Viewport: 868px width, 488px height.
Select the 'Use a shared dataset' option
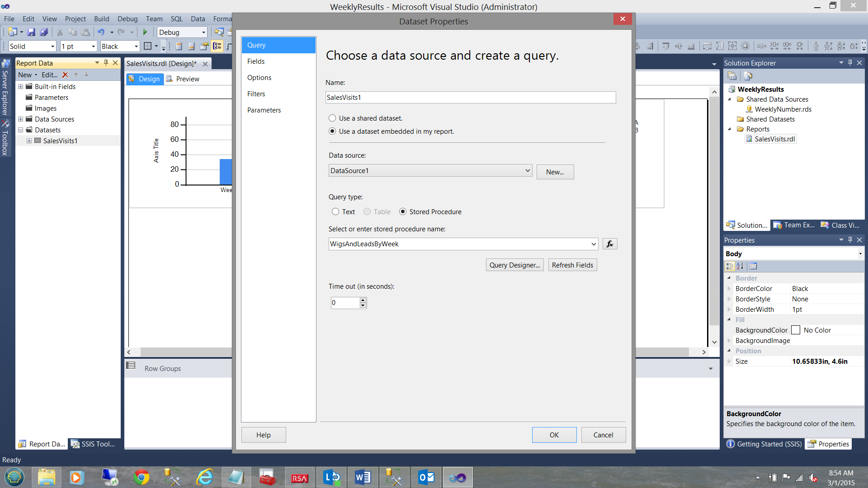pyautogui.click(x=332, y=118)
